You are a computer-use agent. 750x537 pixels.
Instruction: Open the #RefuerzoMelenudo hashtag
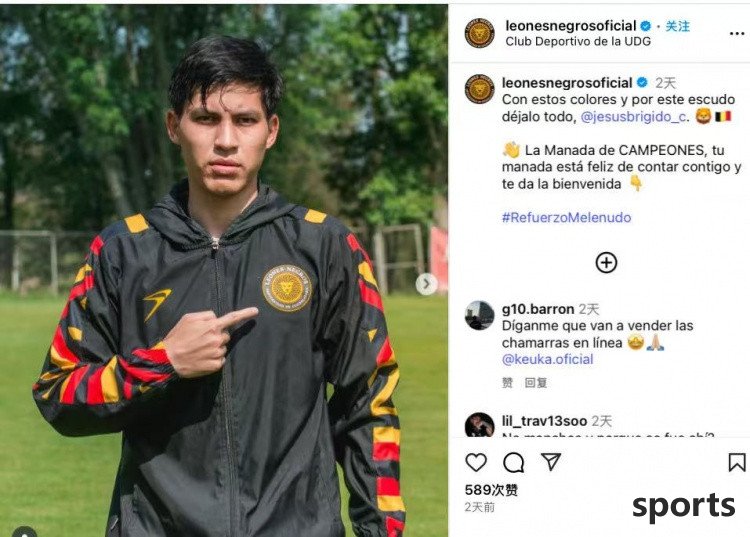pos(566,218)
